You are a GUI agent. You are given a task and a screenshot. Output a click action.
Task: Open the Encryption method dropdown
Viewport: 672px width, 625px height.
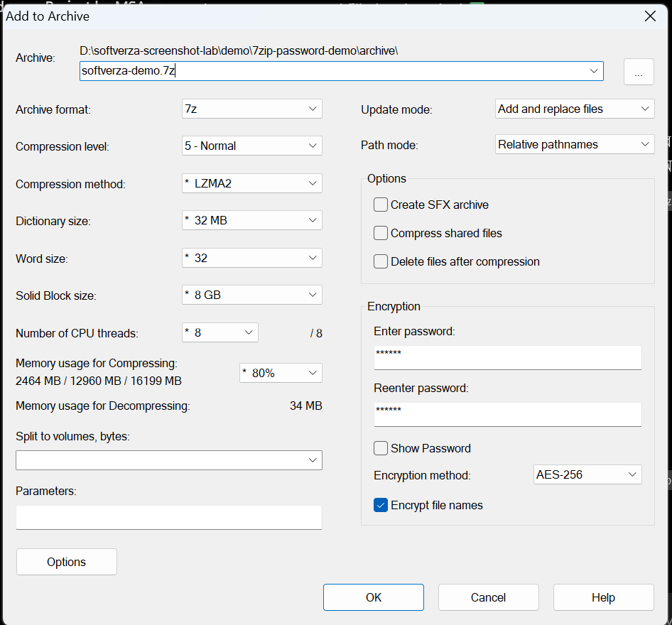(x=587, y=474)
